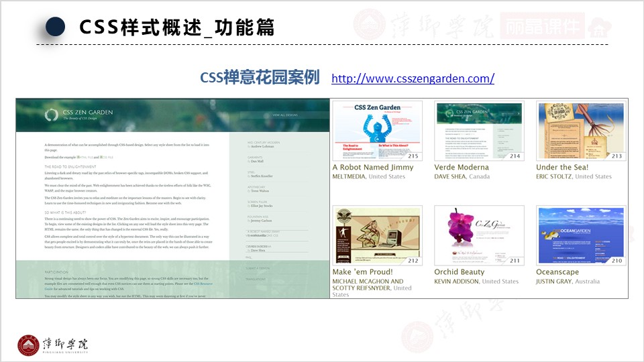Click the ERIC STOLTZ, United States author line
The height and width of the screenshot is (362, 644).
click(574, 176)
